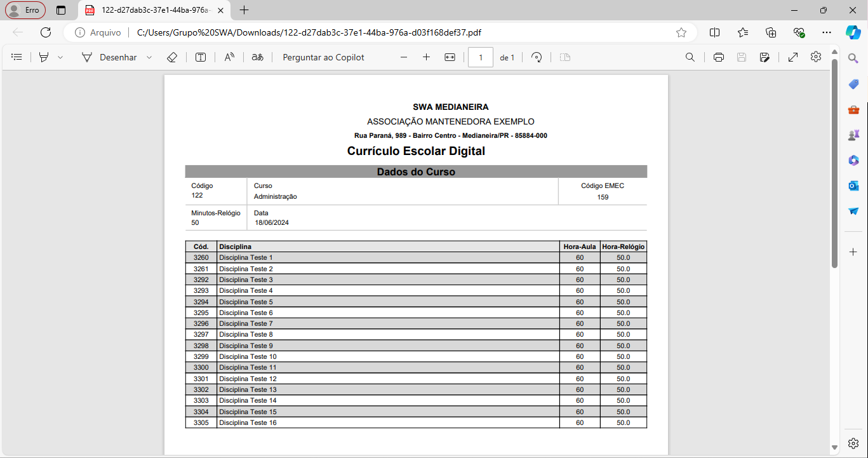Viewport: 868px width, 458px height.
Task: Zoom in the PDF
Action: click(426, 57)
